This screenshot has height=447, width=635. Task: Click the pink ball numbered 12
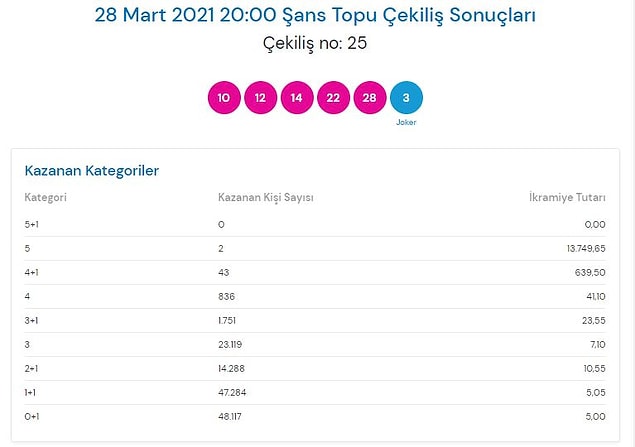[x=260, y=98]
